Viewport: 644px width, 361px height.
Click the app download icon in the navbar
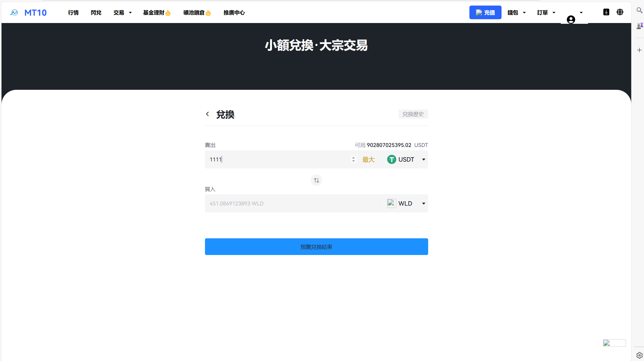point(606,12)
